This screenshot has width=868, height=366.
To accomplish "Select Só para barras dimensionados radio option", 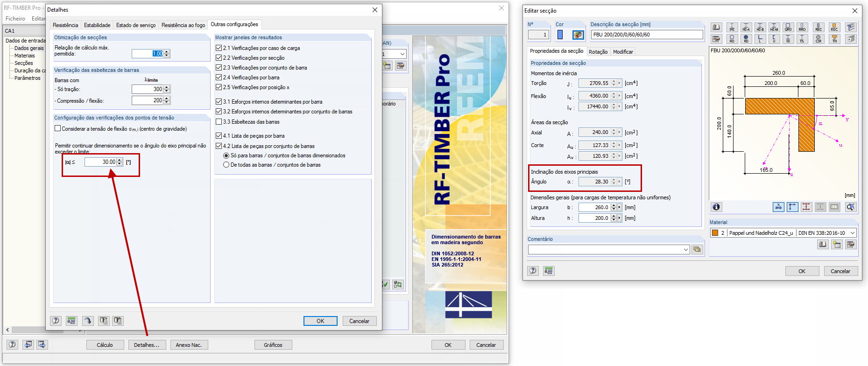I will [x=226, y=155].
